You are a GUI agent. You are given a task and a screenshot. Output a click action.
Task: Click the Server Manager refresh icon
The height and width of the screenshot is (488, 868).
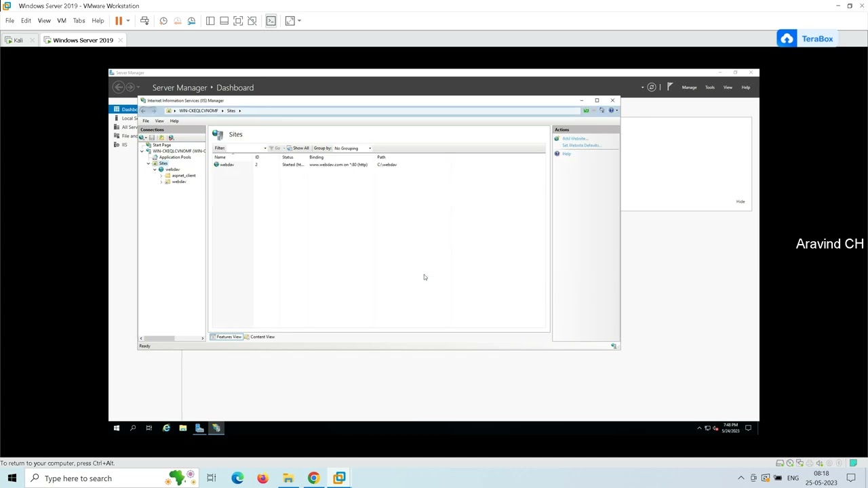click(652, 87)
